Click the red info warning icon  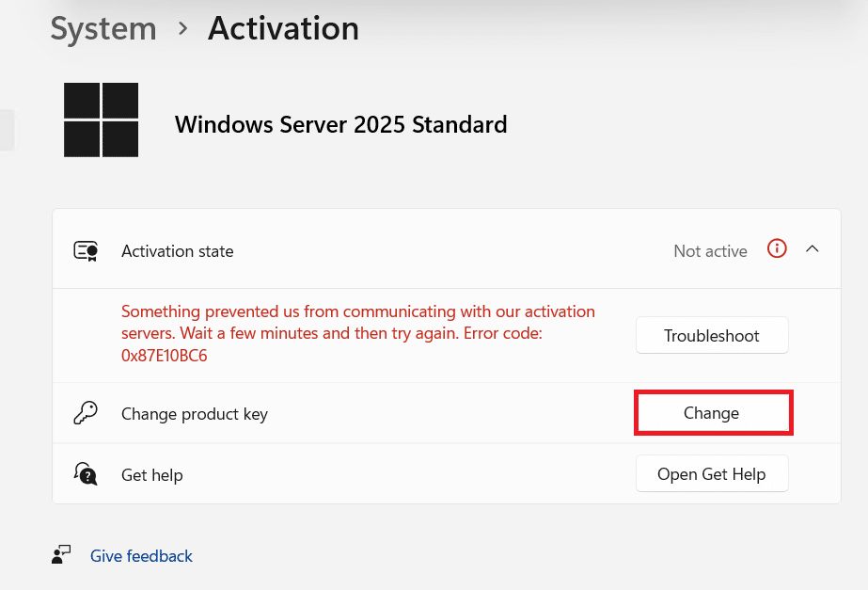coord(777,249)
